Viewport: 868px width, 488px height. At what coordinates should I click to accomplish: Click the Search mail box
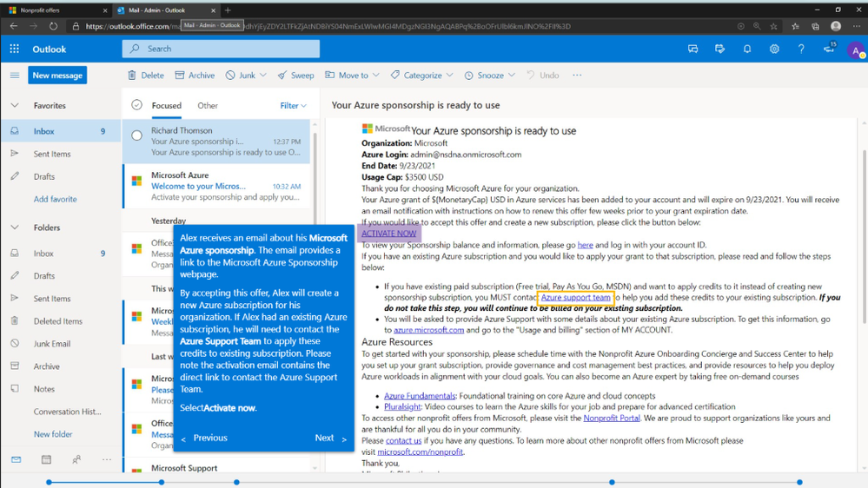(221, 49)
